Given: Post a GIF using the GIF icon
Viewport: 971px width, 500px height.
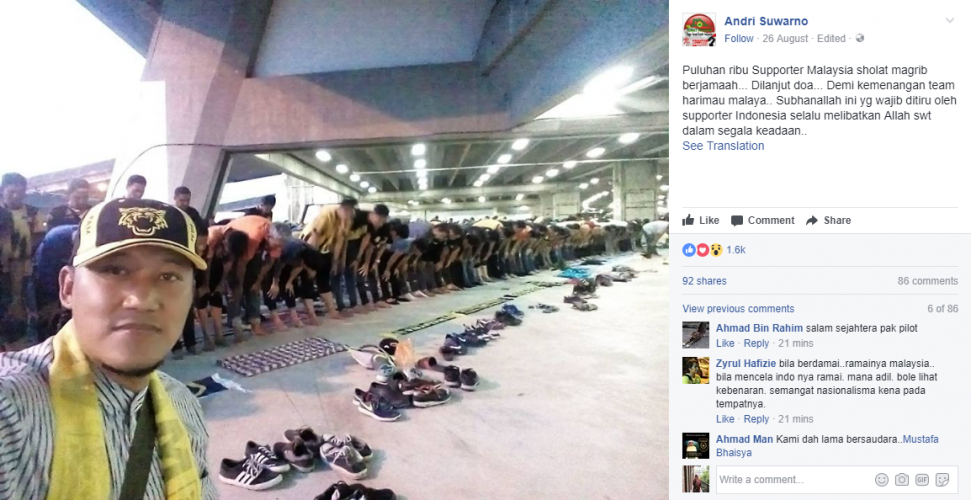Looking at the screenshot, I should pyautogui.click(x=922, y=480).
